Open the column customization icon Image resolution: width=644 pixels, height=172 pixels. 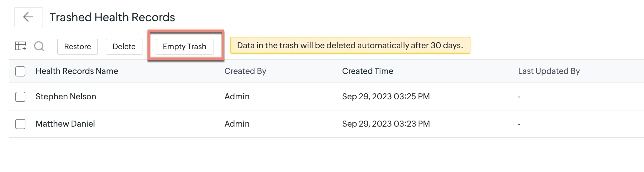(21, 46)
